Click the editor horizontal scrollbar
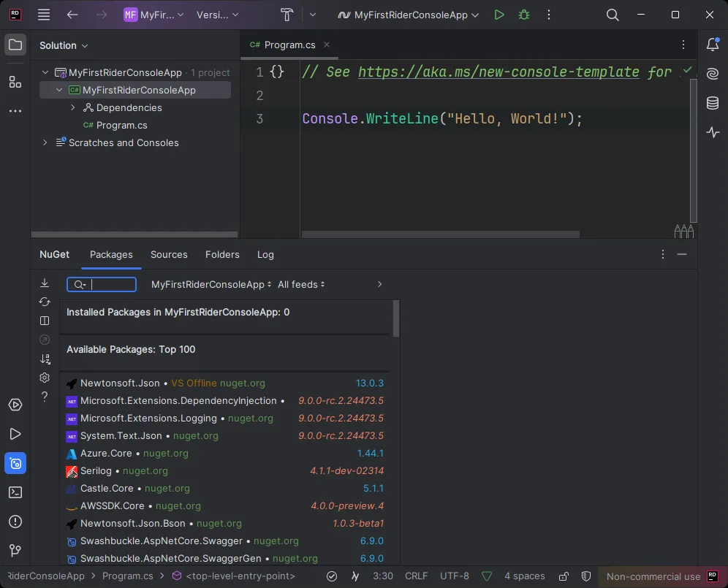Viewport: 728px width, 588px height. coord(441,234)
